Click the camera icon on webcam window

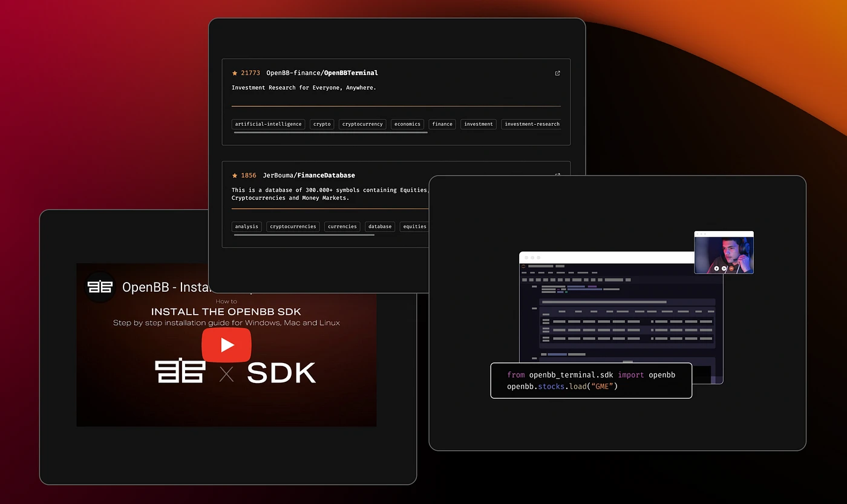[x=724, y=268]
